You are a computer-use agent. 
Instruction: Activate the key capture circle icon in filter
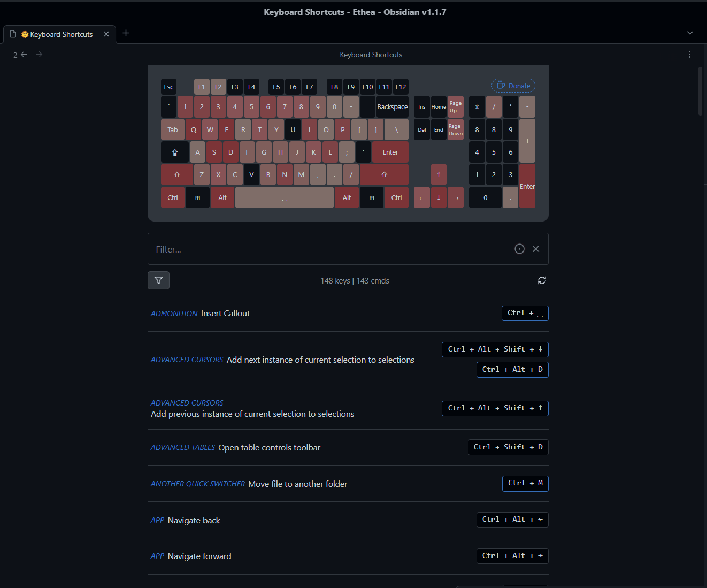(519, 249)
